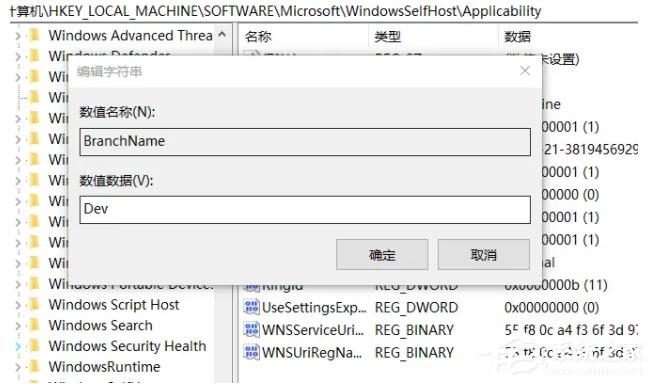This screenshot has height=384, width=652.
Task: Expand the Windows Script Host node
Action: coord(18,305)
